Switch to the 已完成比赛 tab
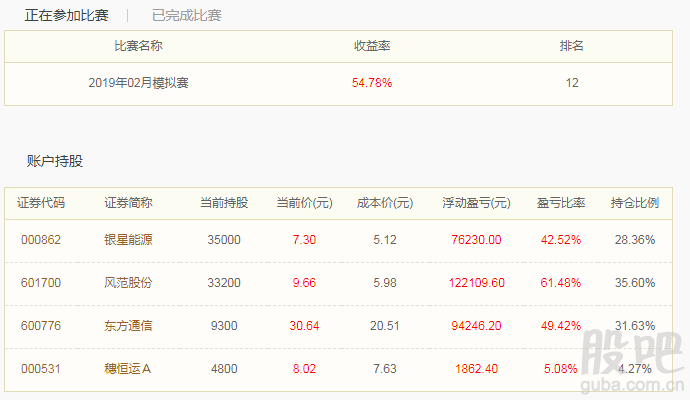This screenshot has width=690, height=400. click(187, 15)
